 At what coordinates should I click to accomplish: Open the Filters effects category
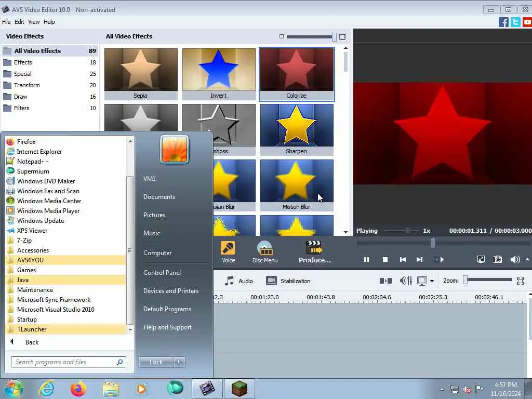pos(50,108)
